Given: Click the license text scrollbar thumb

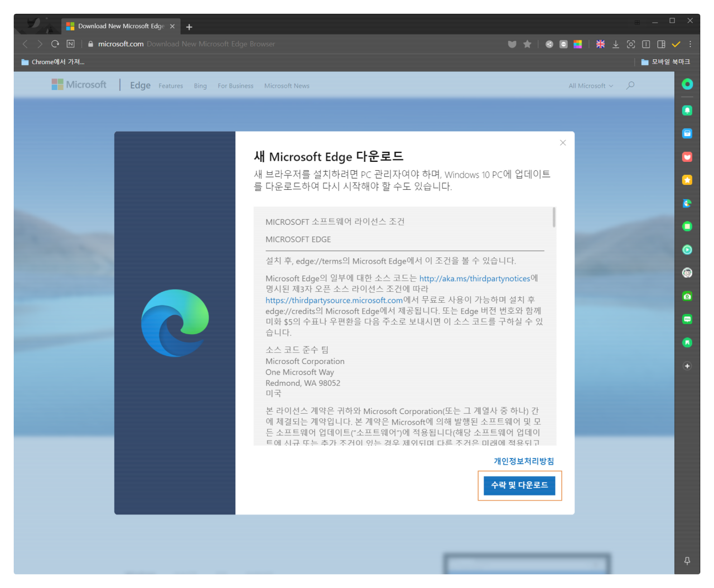Looking at the screenshot, I should (x=554, y=217).
